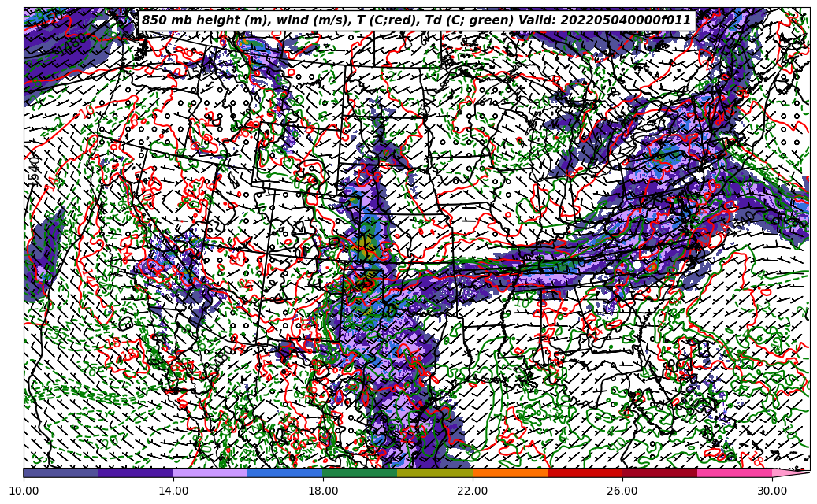Choose the olive colorbar segment
The image size is (817, 504).
pyautogui.click(x=435, y=473)
